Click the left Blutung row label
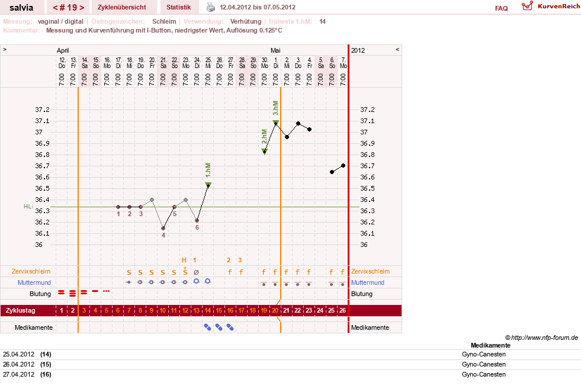This screenshot has height=392, width=581. click(x=40, y=294)
